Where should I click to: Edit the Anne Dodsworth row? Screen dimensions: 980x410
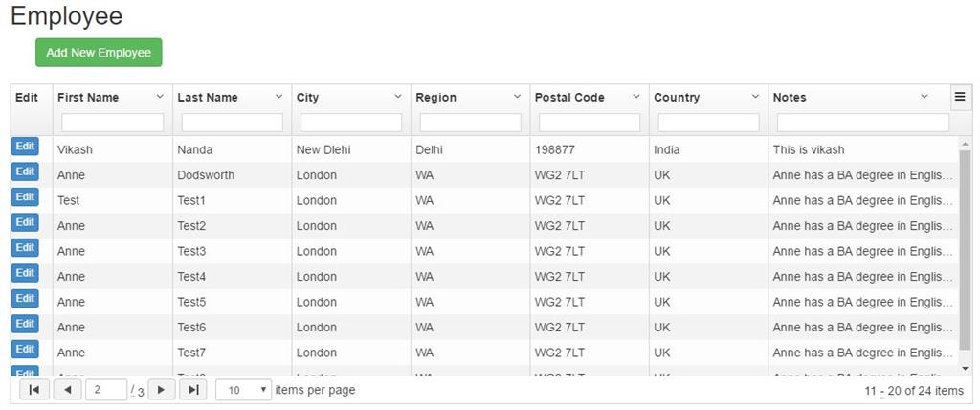25,171
